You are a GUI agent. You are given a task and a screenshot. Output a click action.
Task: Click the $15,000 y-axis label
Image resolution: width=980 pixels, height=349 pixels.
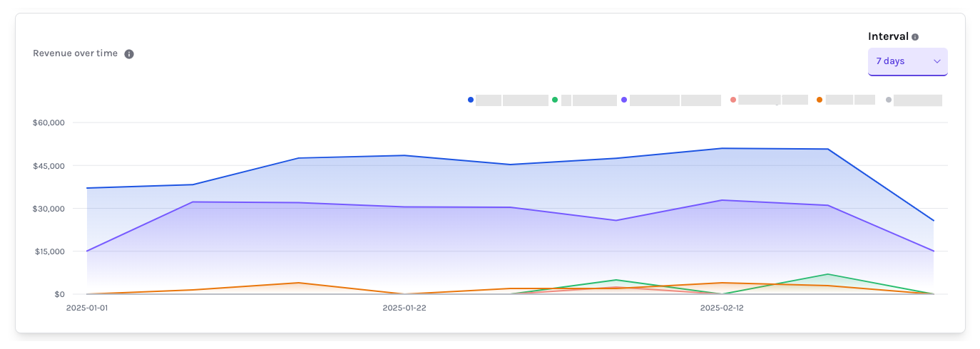(49, 251)
